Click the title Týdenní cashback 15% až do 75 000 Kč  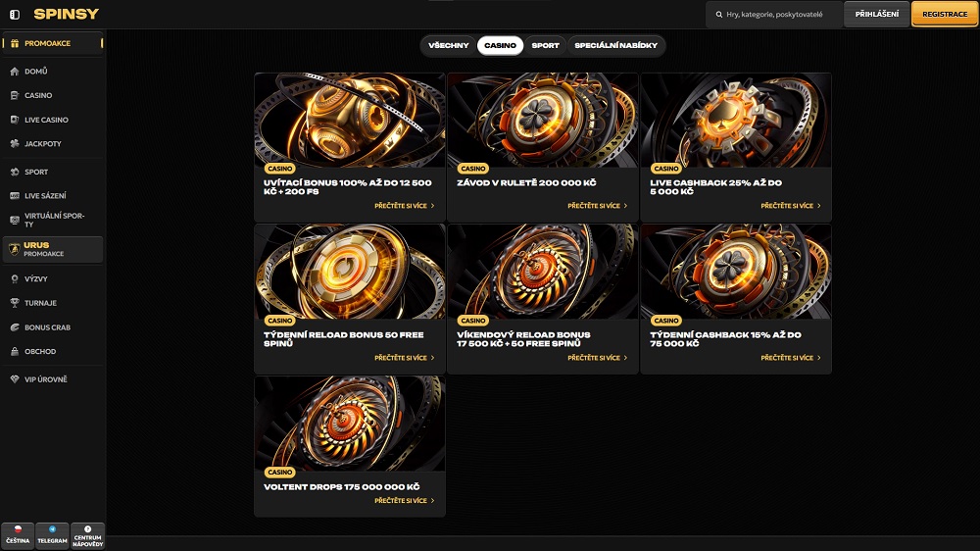725,339
